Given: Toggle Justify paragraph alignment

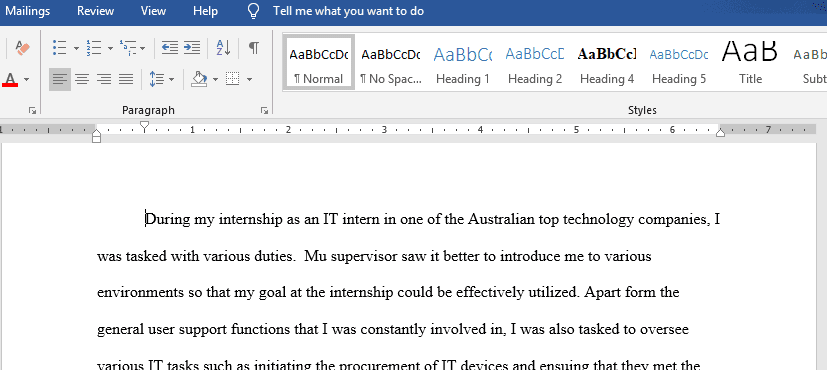Looking at the screenshot, I should [126, 80].
